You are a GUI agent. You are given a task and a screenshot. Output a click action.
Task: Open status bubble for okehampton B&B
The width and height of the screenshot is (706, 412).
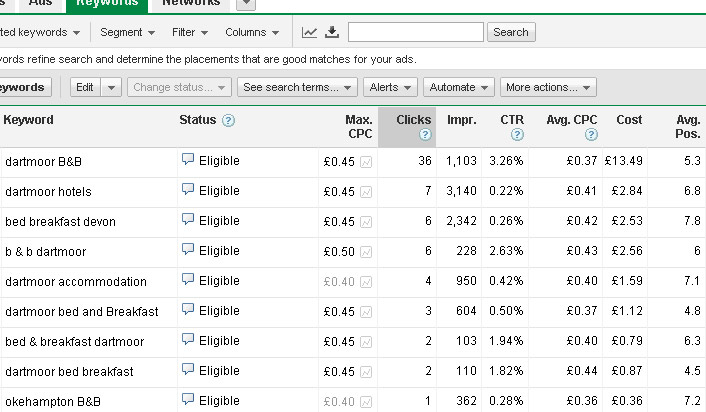pos(188,400)
